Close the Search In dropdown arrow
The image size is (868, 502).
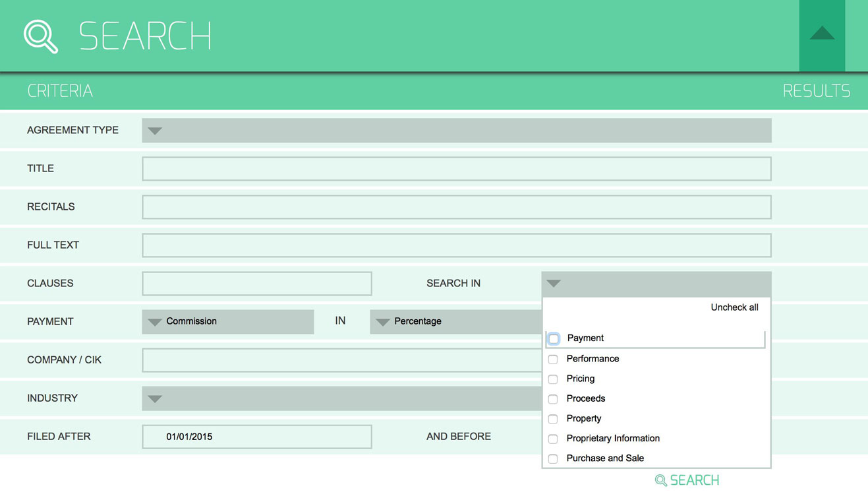point(554,284)
